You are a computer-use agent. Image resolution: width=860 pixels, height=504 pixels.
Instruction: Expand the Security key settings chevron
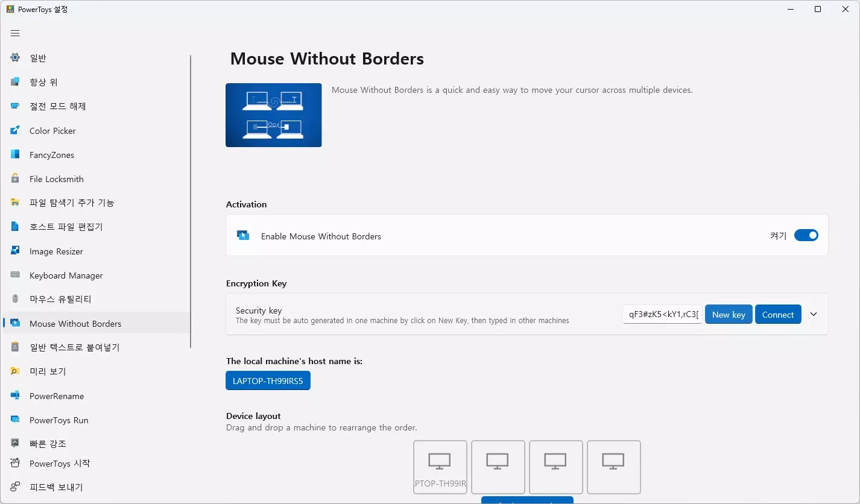point(814,314)
